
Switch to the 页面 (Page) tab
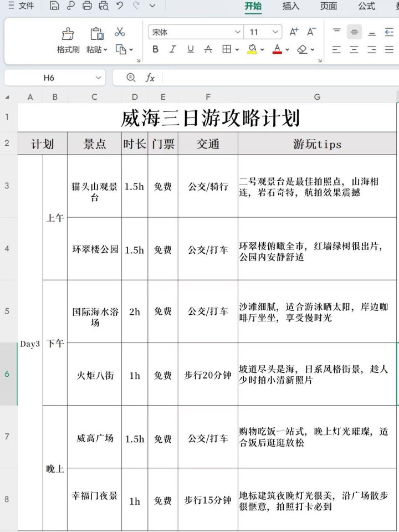click(x=328, y=6)
